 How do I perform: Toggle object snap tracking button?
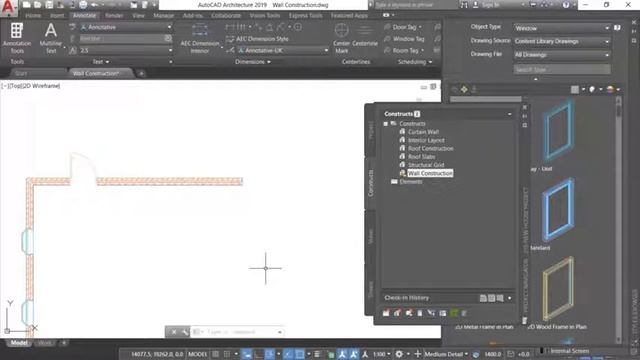point(289,354)
